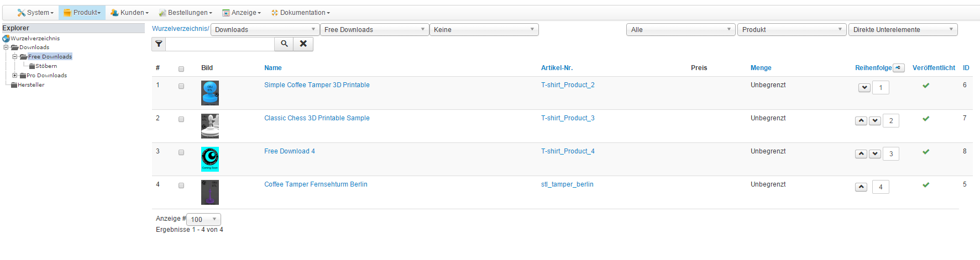Click the filter funnel icon
Image resolution: width=980 pixels, height=260 pixels.
pos(159,44)
